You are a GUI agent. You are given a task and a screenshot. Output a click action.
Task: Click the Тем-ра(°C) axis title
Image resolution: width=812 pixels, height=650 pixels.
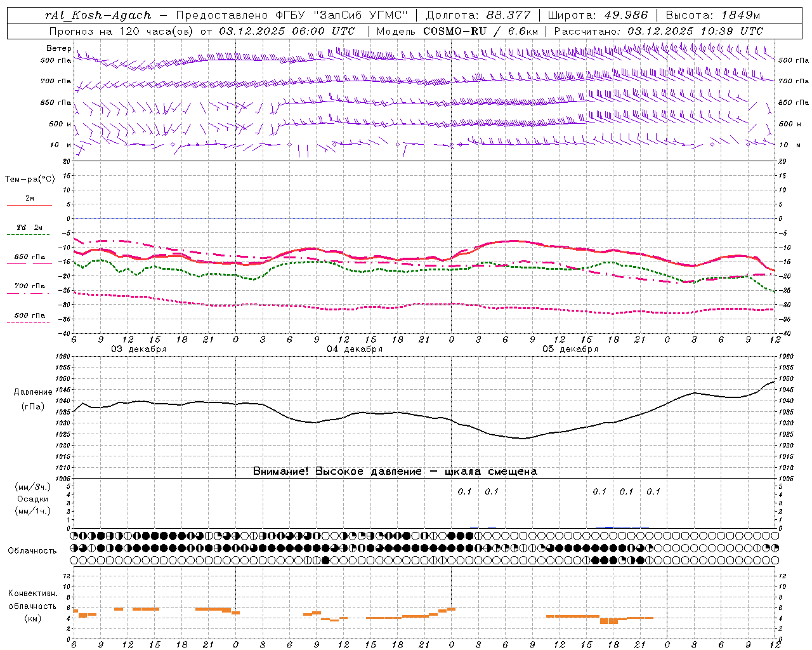point(30,180)
